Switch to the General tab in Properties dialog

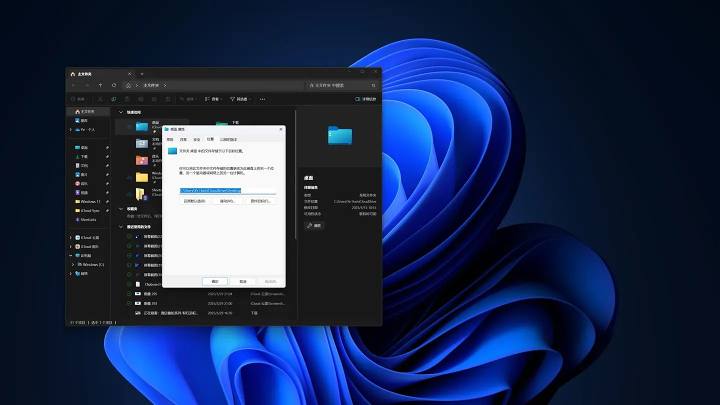[170, 139]
